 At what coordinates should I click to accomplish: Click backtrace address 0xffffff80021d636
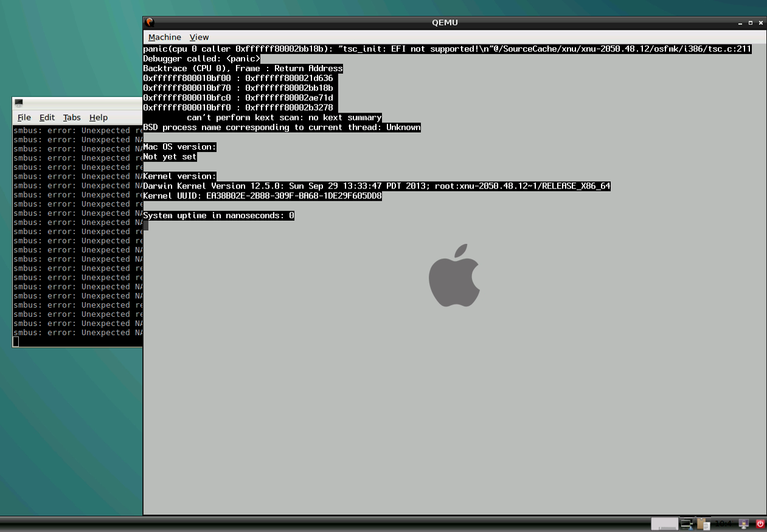click(289, 78)
